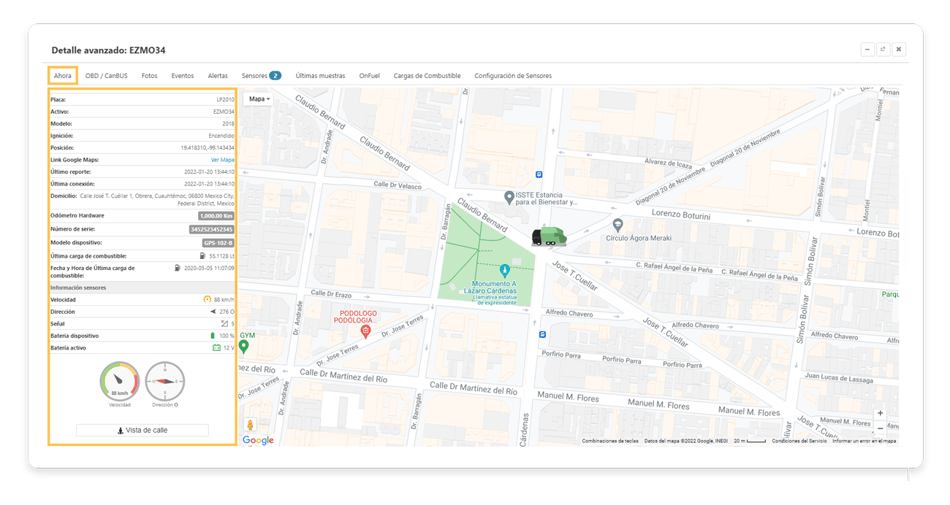950x505 pixels.
Task: Click the green GYM map pin
Action: [244, 346]
